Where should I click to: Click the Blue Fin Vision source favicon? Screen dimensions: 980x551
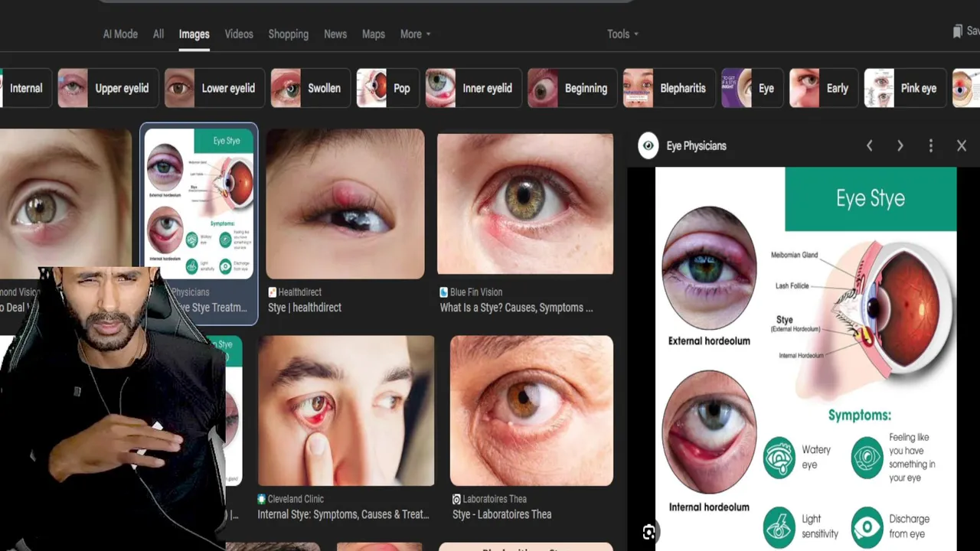click(443, 292)
